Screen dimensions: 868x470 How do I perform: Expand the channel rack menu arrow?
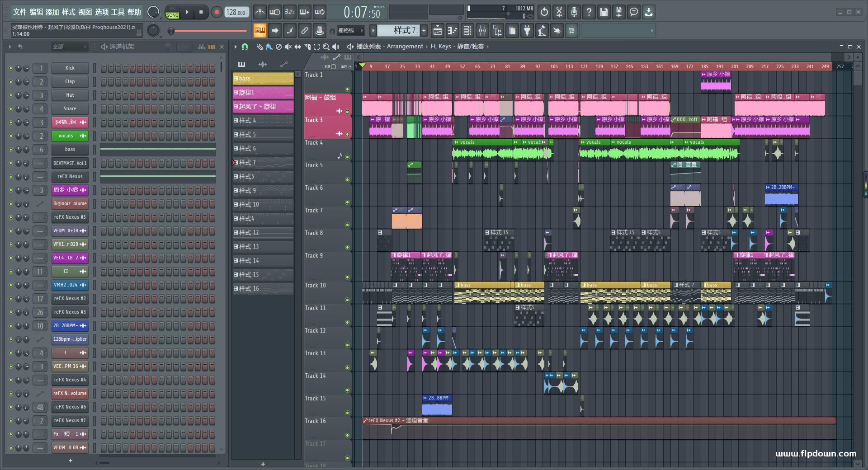(10, 47)
